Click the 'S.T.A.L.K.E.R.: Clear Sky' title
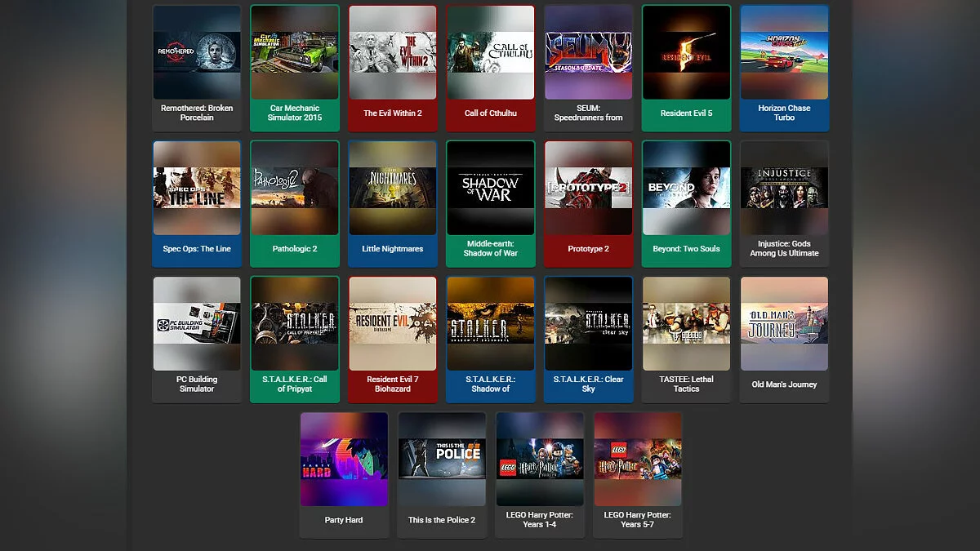The width and height of the screenshot is (980, 551). point(589,384)
